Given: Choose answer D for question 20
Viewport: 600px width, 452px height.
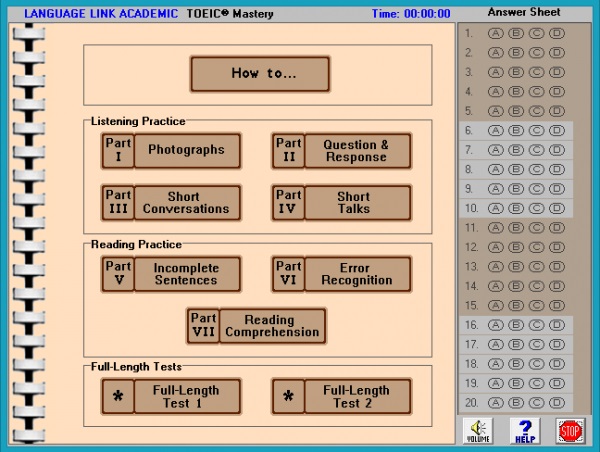Looking at the screenshot, I should tap(557, 403).
